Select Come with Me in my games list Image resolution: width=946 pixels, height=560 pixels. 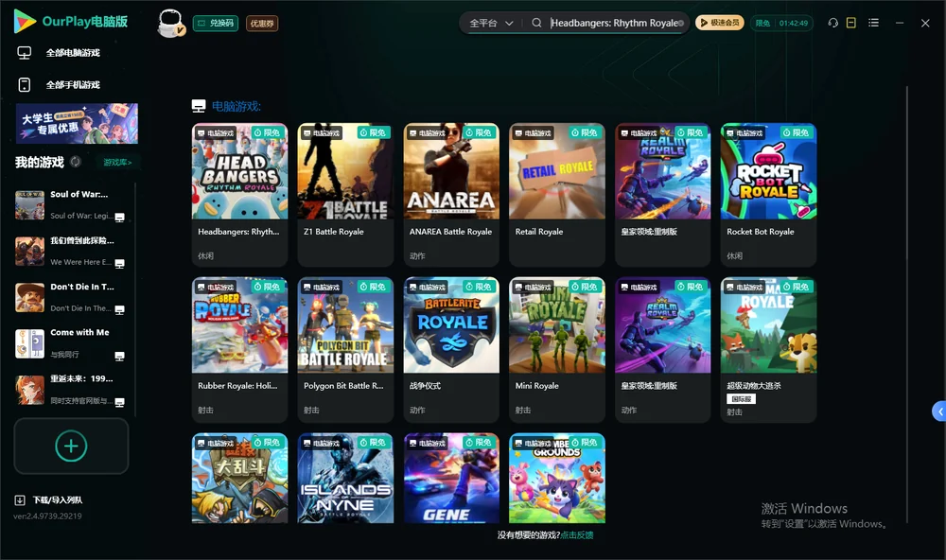(71, 344)
